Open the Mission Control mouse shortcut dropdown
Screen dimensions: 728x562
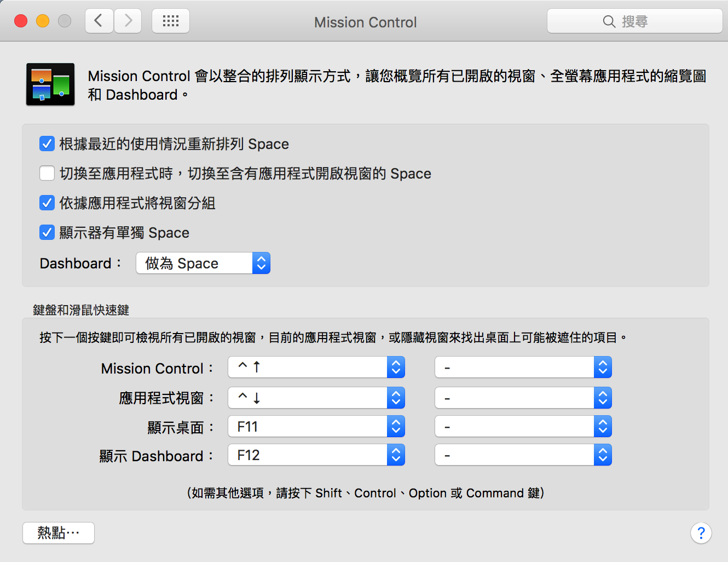tap(523, 368)
